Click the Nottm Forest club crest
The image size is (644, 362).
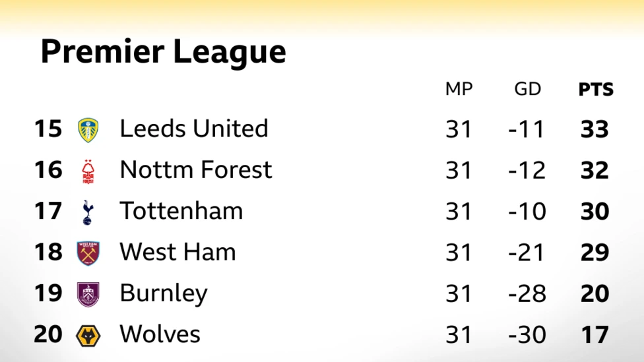click(88, 171)
